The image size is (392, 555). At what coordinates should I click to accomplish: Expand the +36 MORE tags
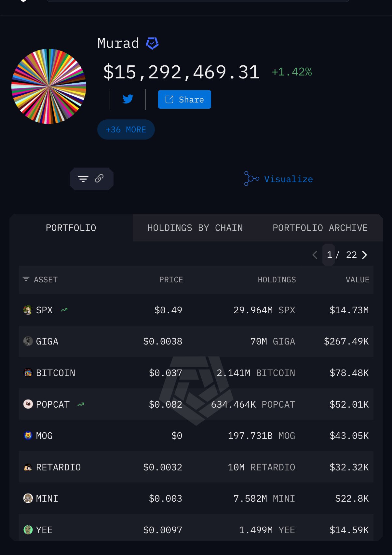tap(126, 129)
